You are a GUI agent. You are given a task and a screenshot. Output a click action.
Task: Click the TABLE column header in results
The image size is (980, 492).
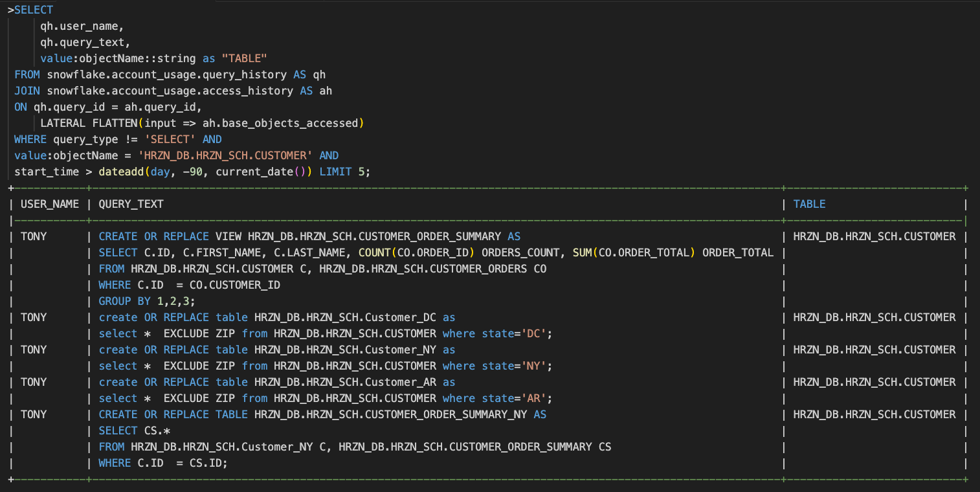click(x=809, y=204)
